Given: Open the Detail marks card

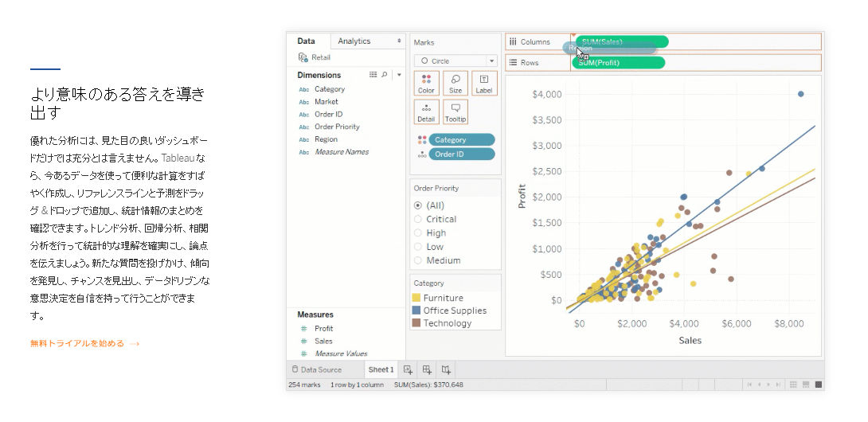Looking at the screenshot, I should click(426, 111).
